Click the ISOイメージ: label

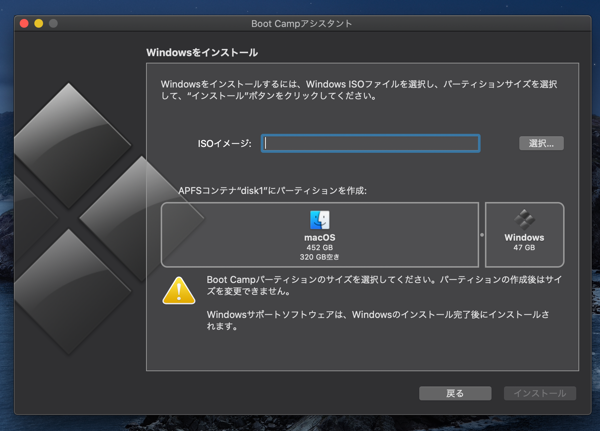[225, 144]
